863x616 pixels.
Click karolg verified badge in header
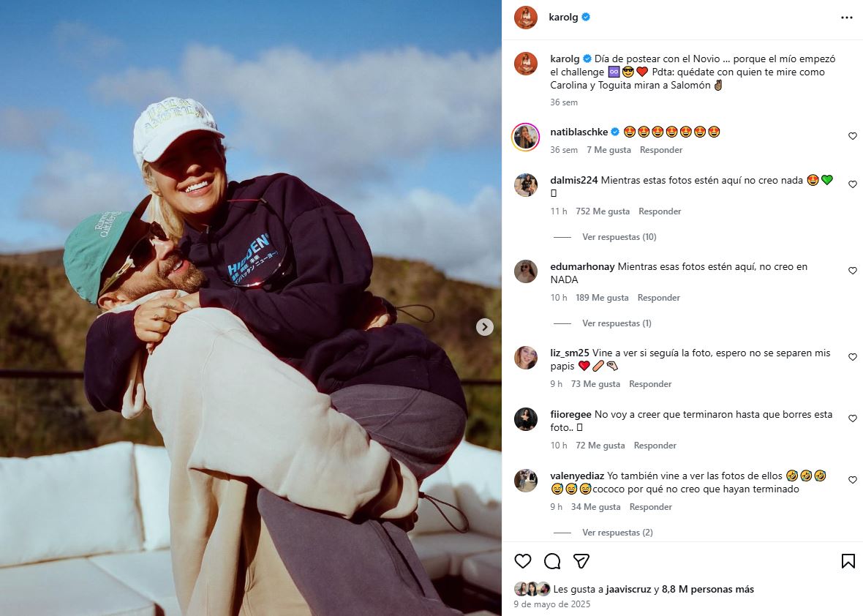click(x=586, y=18)
